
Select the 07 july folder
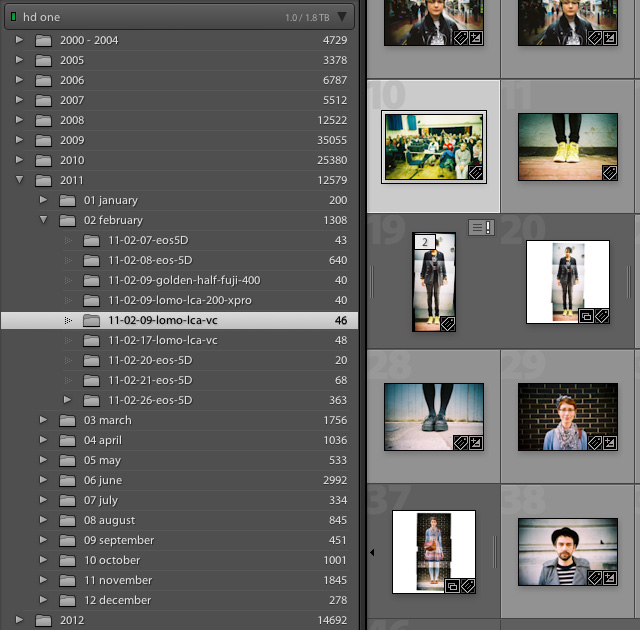180,500
